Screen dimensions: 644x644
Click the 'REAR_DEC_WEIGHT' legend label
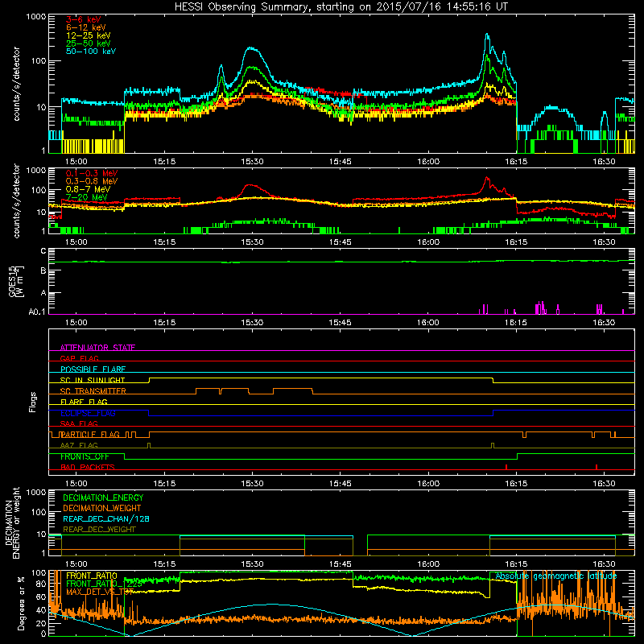point(99,530)
